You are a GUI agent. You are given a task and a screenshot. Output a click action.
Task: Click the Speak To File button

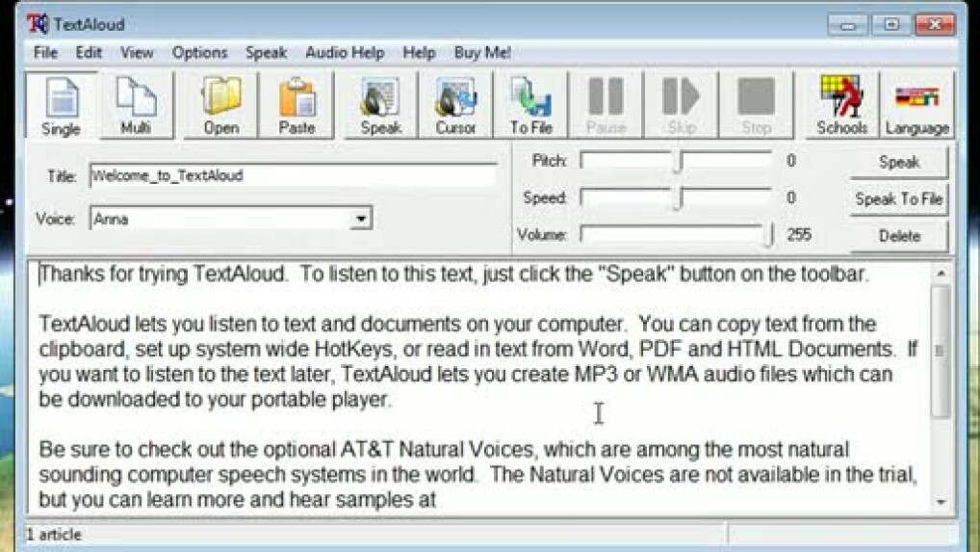point(898,199)
